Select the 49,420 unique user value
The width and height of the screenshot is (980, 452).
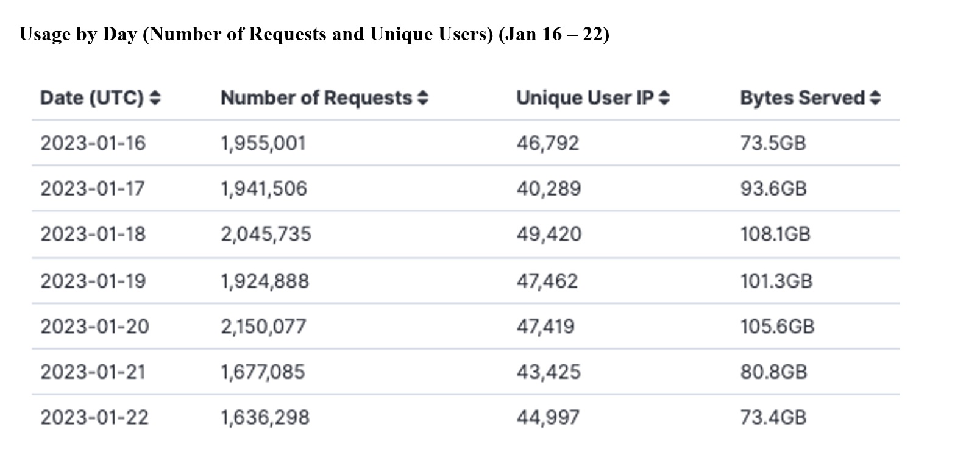pos(549,234)
